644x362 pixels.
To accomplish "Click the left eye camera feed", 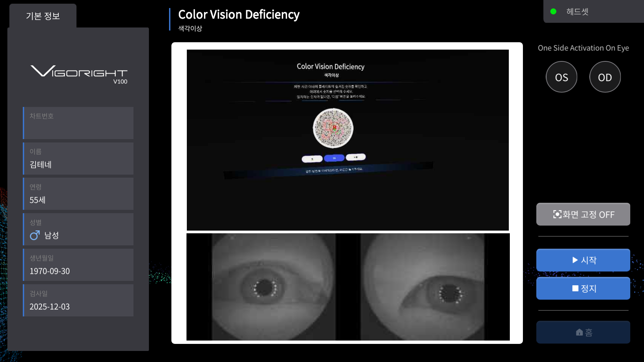I will 273,287.
